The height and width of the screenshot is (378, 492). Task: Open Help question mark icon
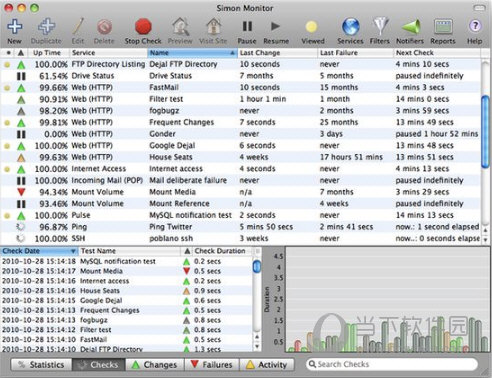click(x=475, y=26)
